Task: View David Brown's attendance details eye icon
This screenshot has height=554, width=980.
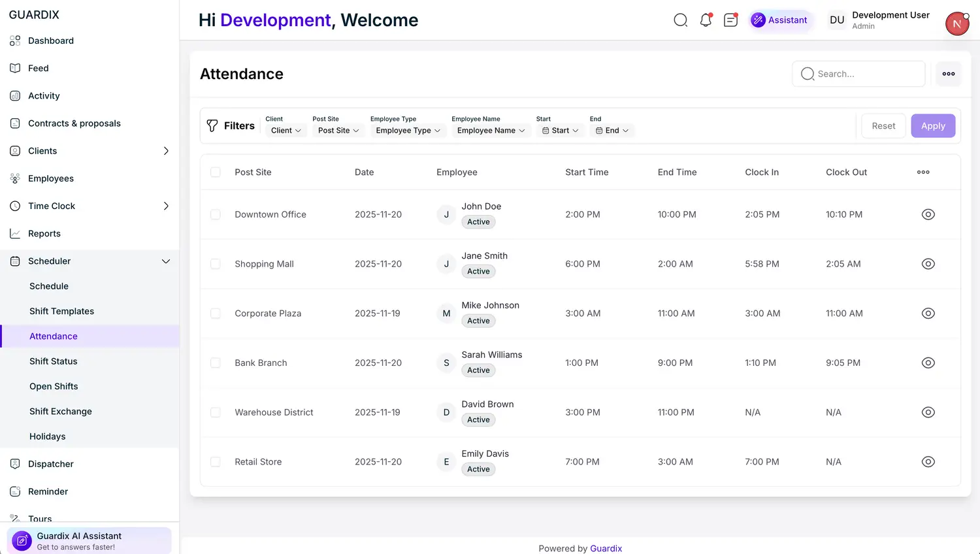Action: pos(928,412)
